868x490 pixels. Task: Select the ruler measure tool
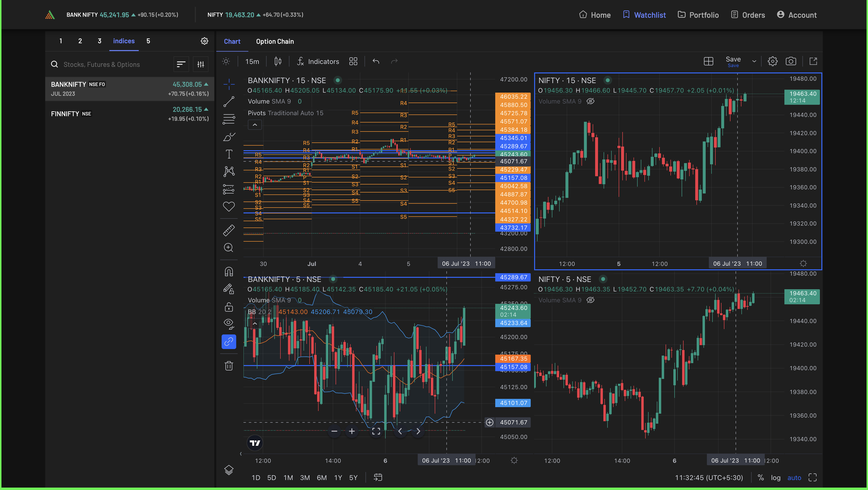[229, 230]
